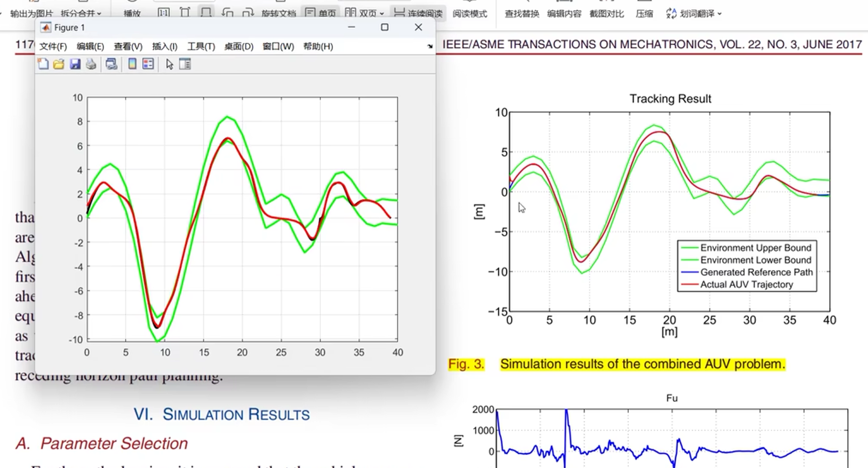
Task: Click the 查找替换 button
Action: (x=521, y=14)
